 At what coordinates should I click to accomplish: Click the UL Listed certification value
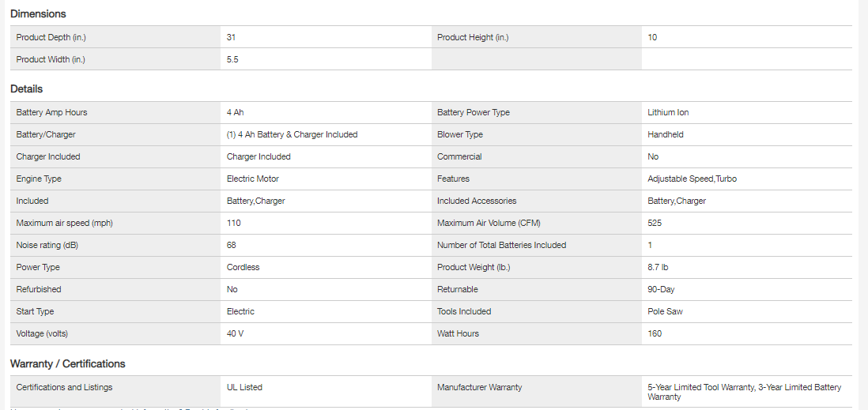[x=244, y=387]
